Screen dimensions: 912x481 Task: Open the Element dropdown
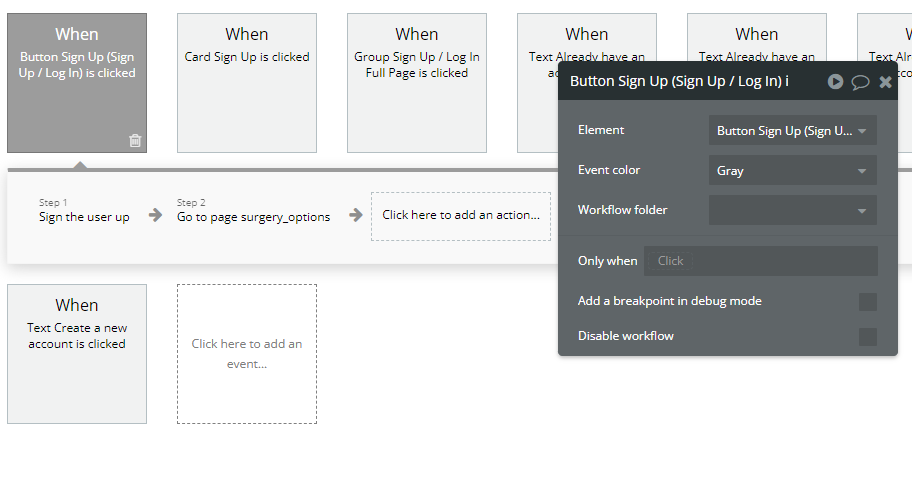(x=792, y=131)
